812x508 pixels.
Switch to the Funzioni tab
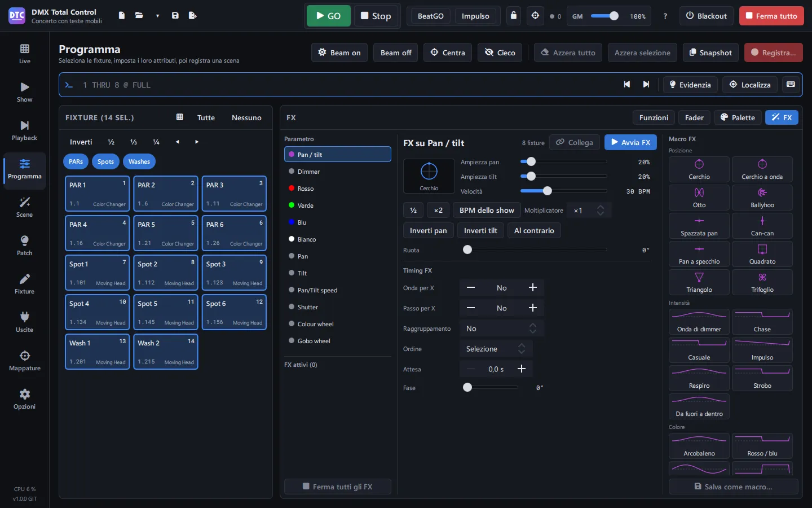click(x=654, y=117)
